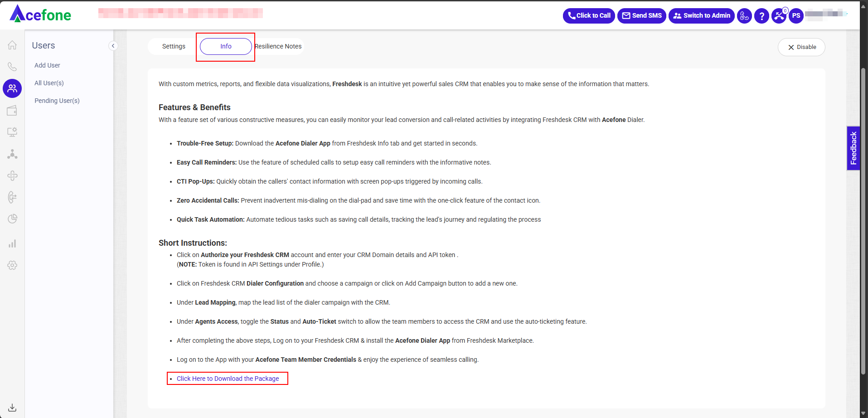Open the settings gear sidebar icon
The height and width of the screenshot is (418, 868).
12,265
